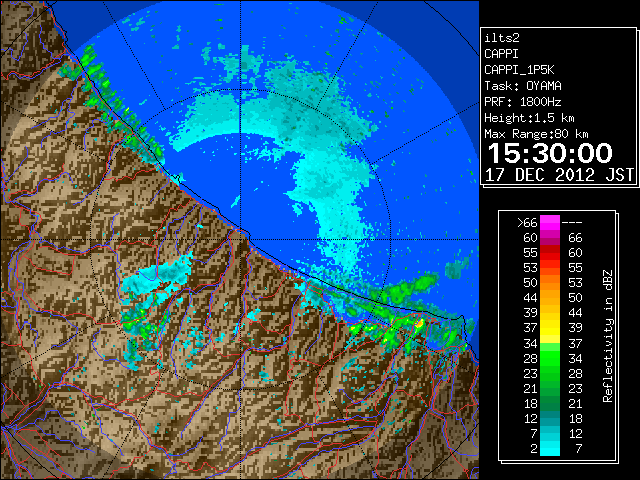This screenshot has height=480, width=640.
Task: Click the Reflectivity in dBZ axis label
Action: point(607,336)
